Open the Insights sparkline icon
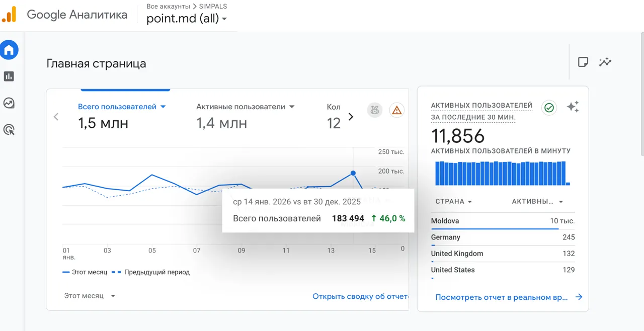This screenshot has height=331, width=644. coord(605,62)
